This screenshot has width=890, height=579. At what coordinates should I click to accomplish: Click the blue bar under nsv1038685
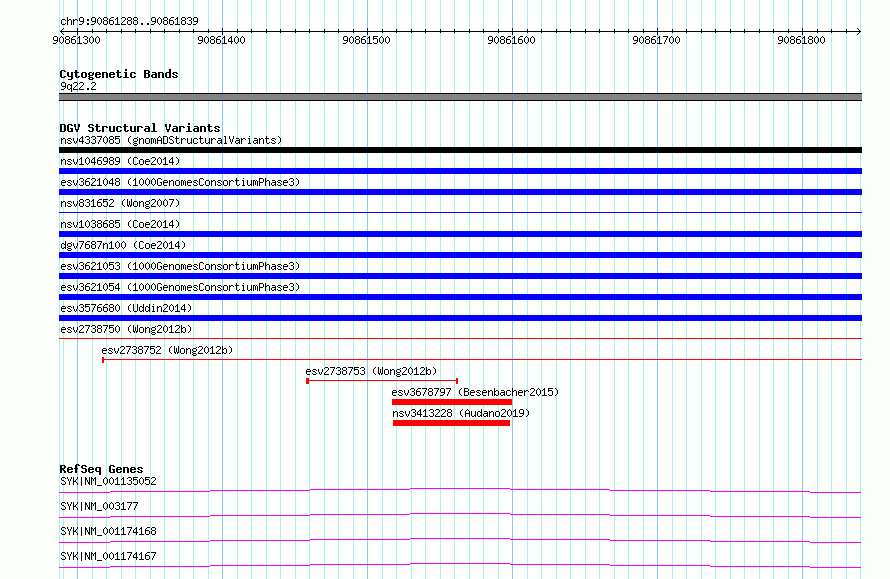tap(460, 234)
